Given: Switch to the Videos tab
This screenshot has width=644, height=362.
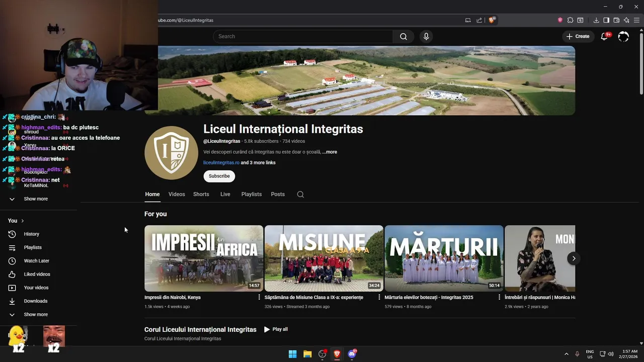Looking at the screenshot, I should point(177,194).
